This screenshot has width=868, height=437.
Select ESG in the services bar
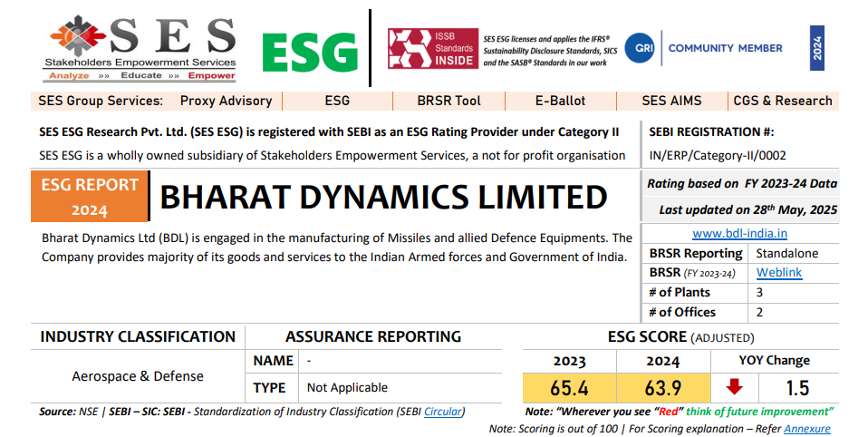click(x=336, y=101)
